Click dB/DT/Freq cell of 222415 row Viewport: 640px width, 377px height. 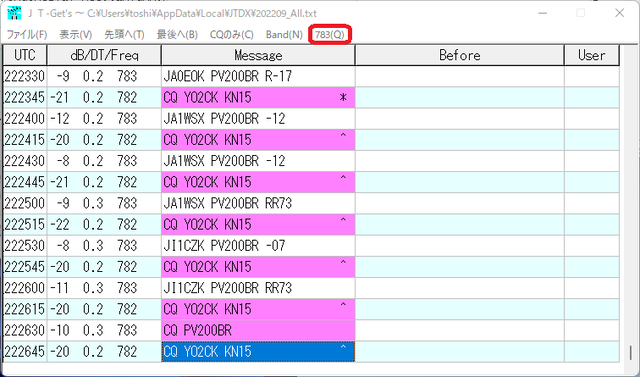104,140
